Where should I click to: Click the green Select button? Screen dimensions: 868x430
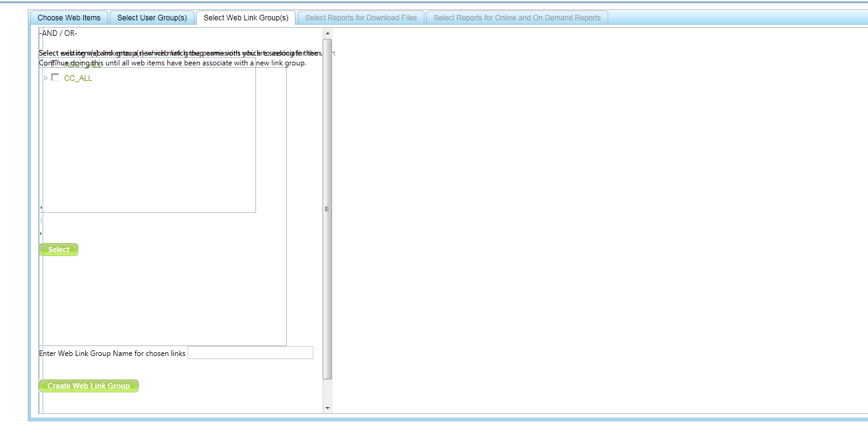59,250
